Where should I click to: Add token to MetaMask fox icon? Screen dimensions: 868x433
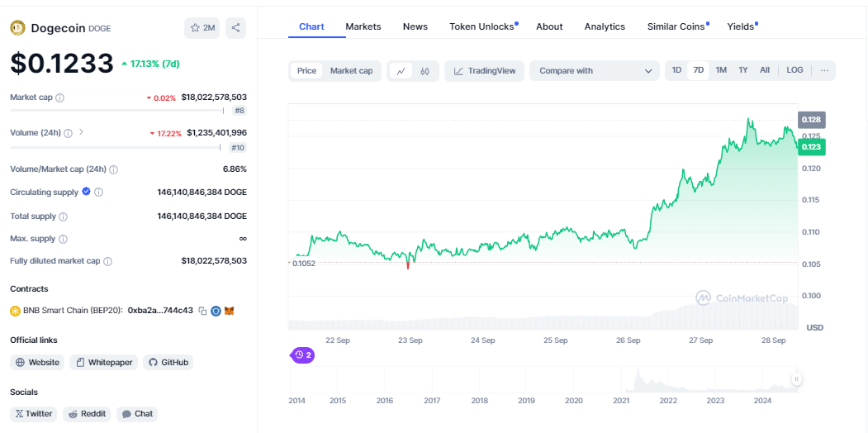tap(229, 312)
